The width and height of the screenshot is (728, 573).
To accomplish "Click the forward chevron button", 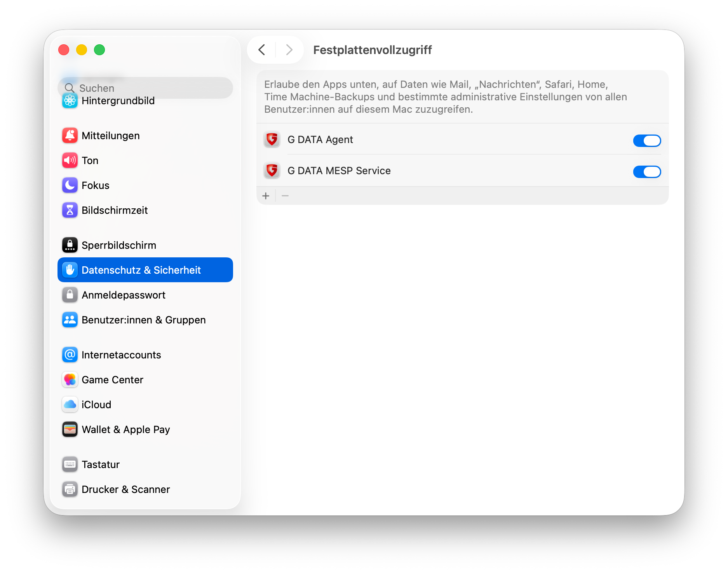I will coord(289,50).
